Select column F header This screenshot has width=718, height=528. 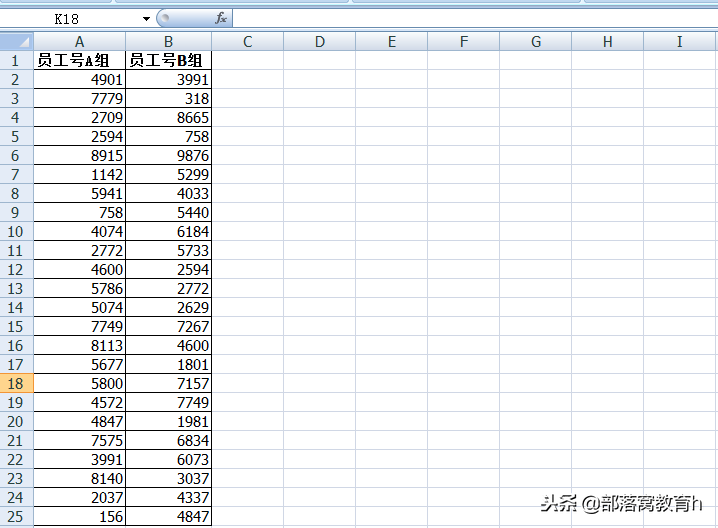coord(463,42)
